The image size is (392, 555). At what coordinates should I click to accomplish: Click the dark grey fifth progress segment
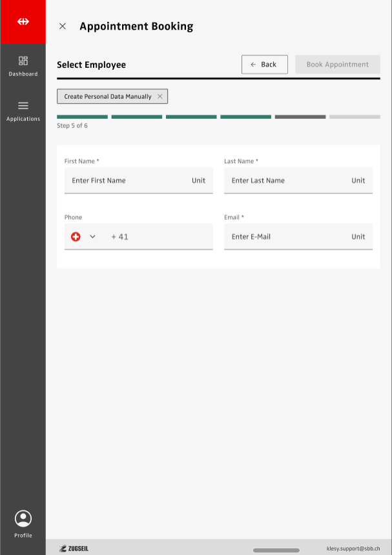[x=300, y=117]
